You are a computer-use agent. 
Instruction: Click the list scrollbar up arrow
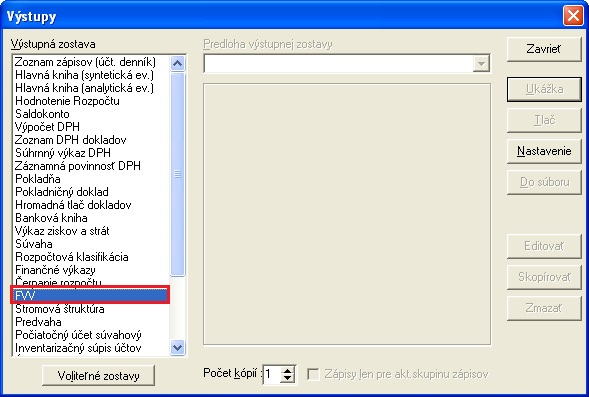pos(177,63)
